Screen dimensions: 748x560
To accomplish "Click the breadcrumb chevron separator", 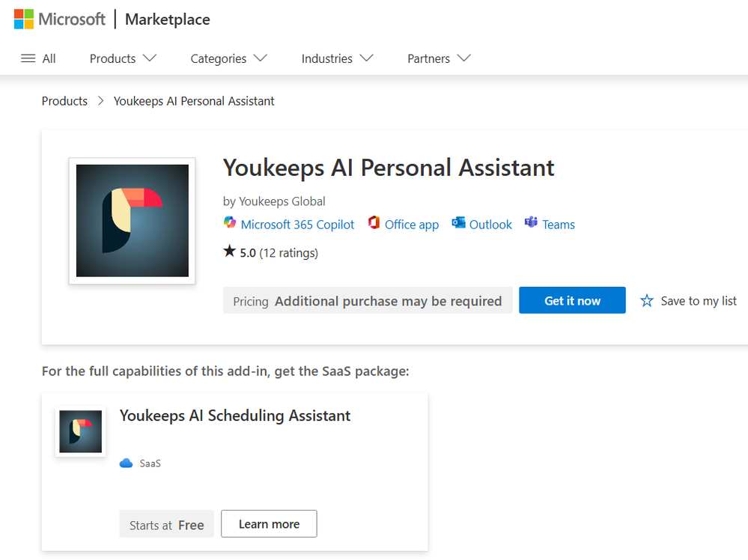I will point(100,101).
